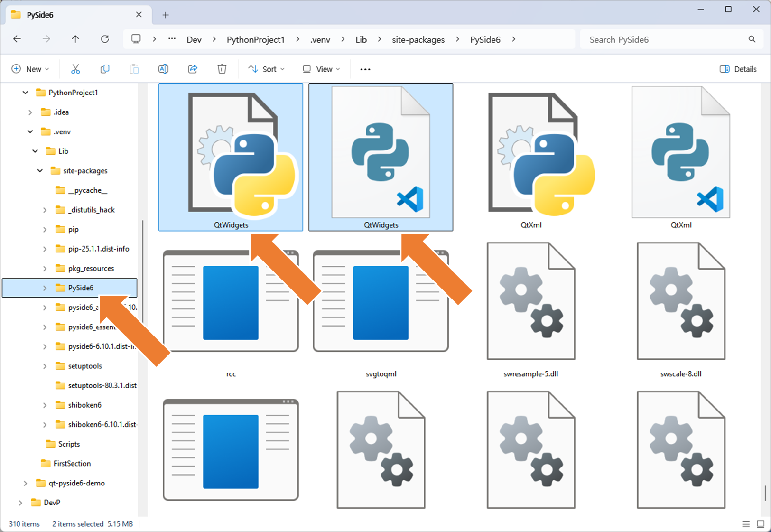Select the QtXml Python stub file with VS Code badge
Screen dimensions: 771x532
[681, 158]
